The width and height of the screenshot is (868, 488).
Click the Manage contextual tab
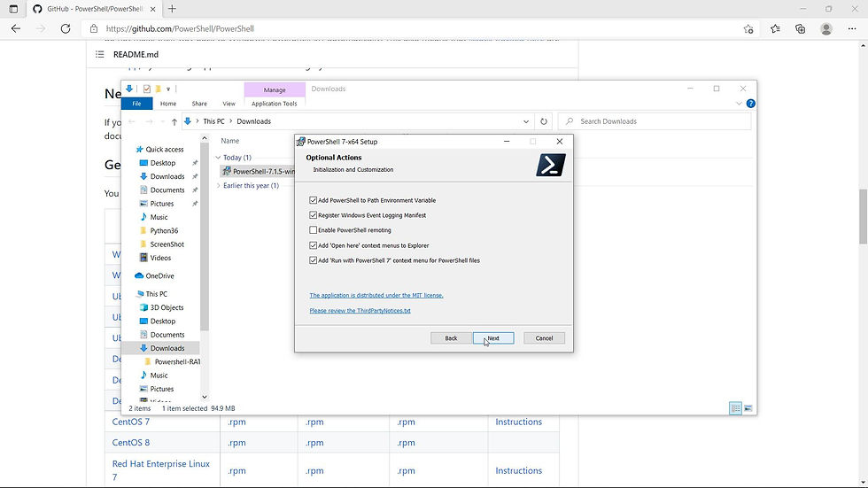pos(275,89)
